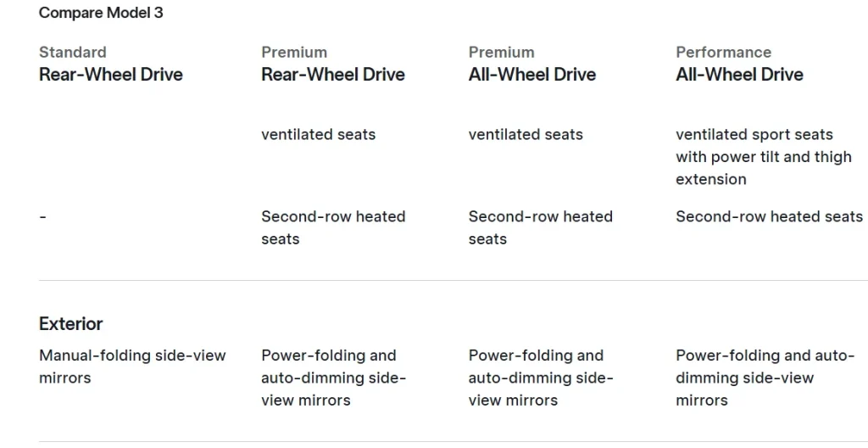Click Manual-folding side-view mirrors text
Viewport: 868px width, 448px height.
click(132, 367)
